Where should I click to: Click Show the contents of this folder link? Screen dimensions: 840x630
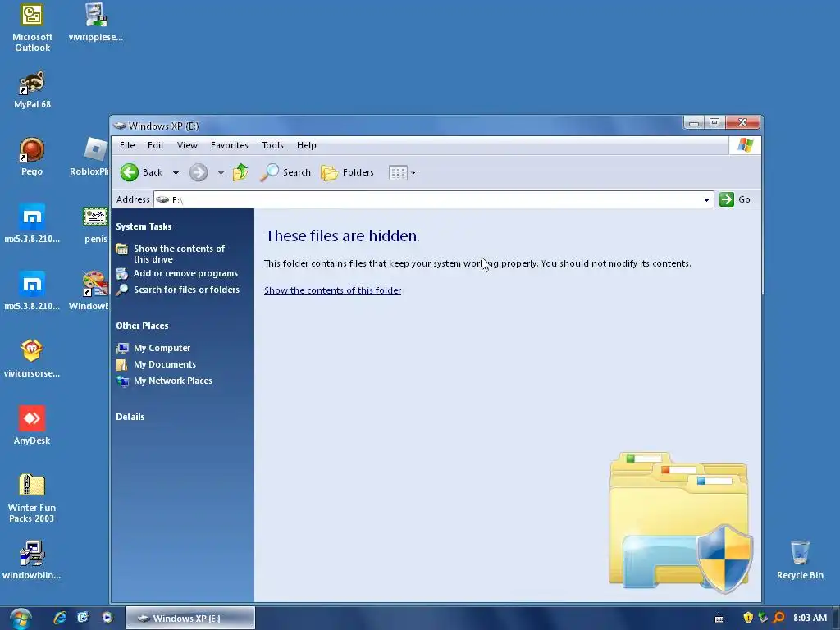click(x=333, y=290)
